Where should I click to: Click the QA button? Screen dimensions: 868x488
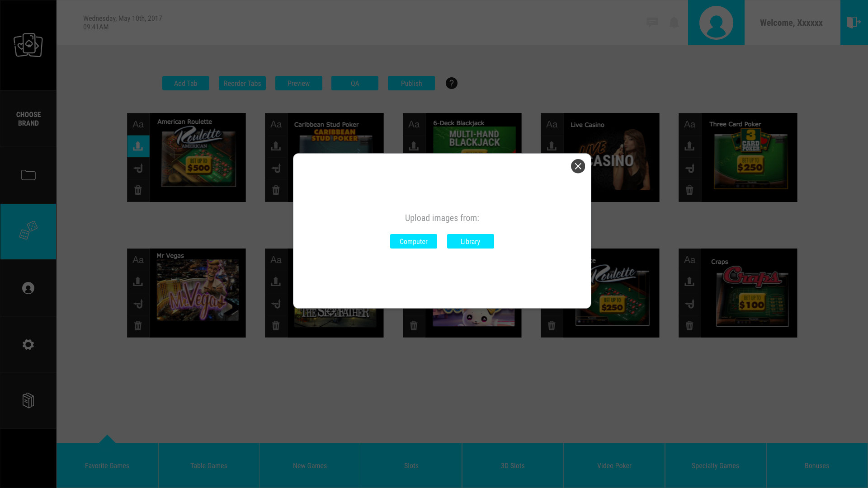(355, 83)
